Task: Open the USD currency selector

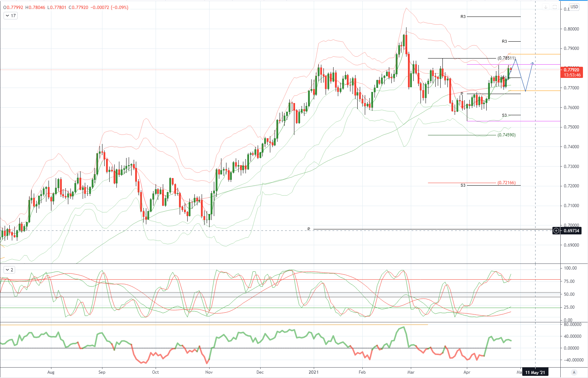Action: [x=574, y=7]
